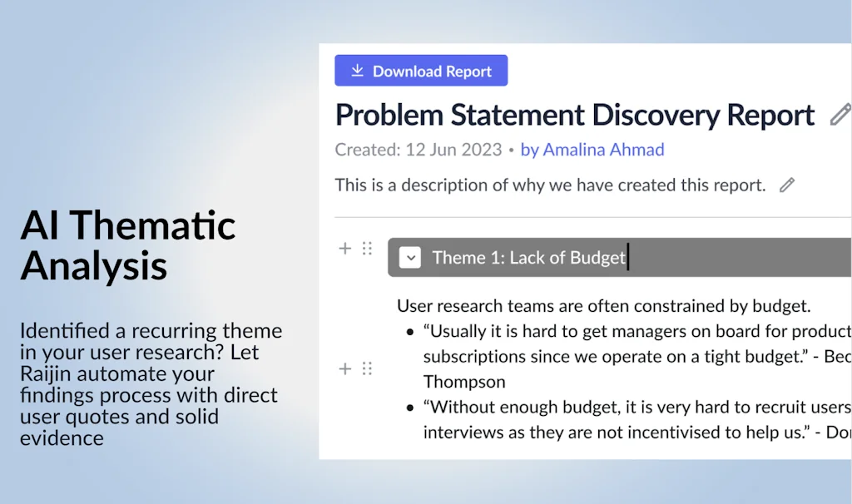
Task: Click into the Theme 1: Lack of Budget title
Action: coord(528,258)
